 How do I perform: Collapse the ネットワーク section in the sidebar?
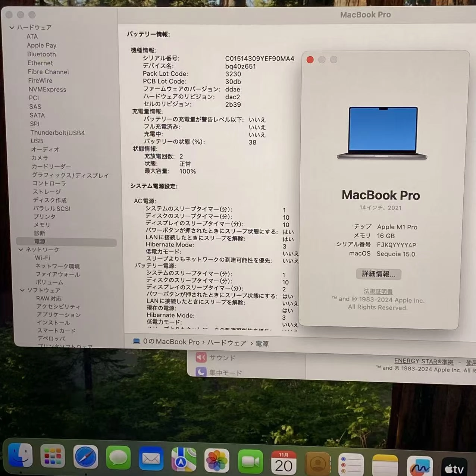click(x=21, y=250)
